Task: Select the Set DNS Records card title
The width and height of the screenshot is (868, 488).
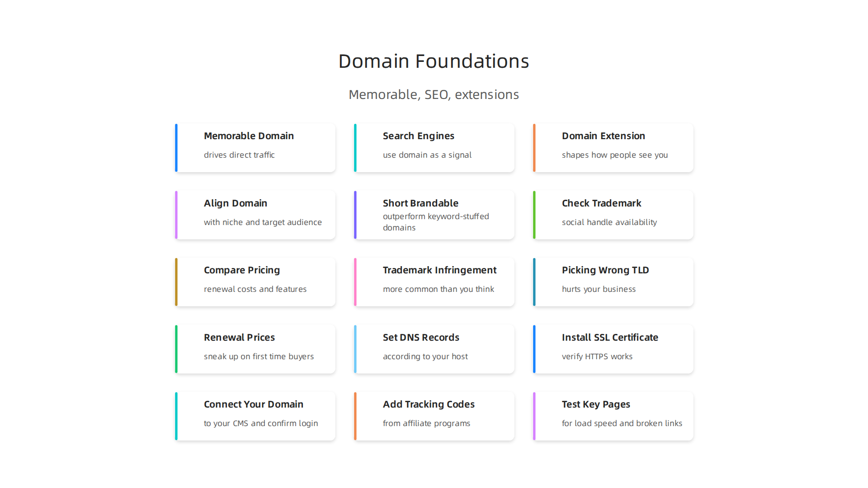Action: click(421, 338)
